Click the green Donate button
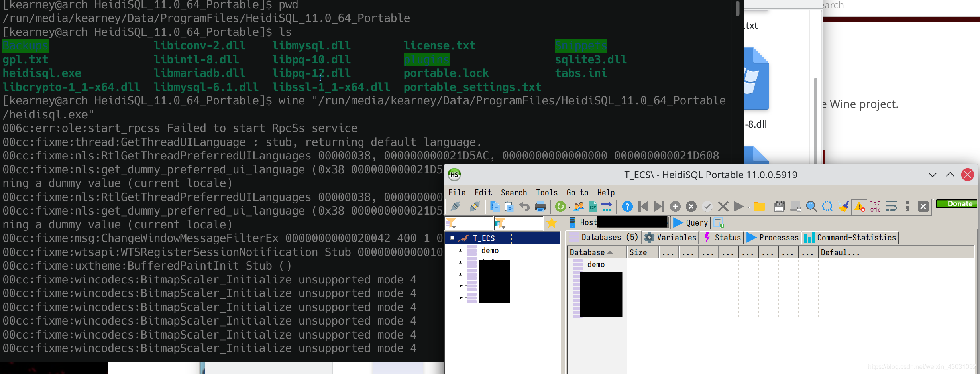Screen dimensions: 980x374 956,204
